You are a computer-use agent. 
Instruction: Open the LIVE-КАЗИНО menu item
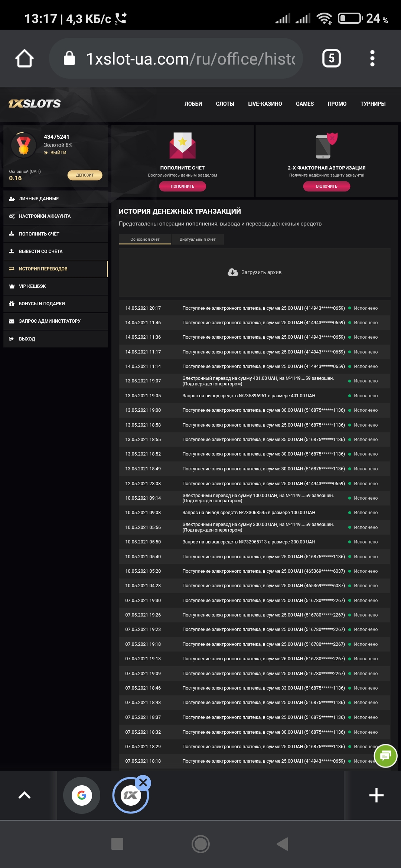click(265, 104)
